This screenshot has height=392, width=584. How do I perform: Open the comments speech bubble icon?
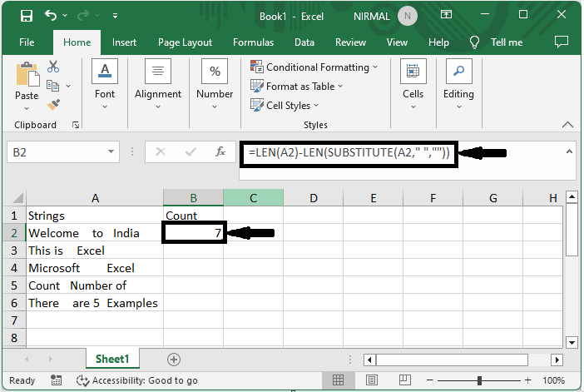coord(561,42)
